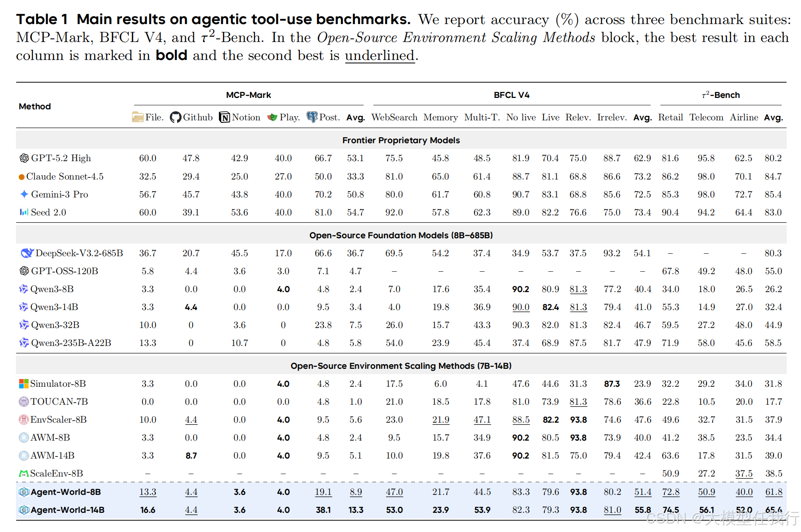Click the 'Relev.' column header

(578, 117)
